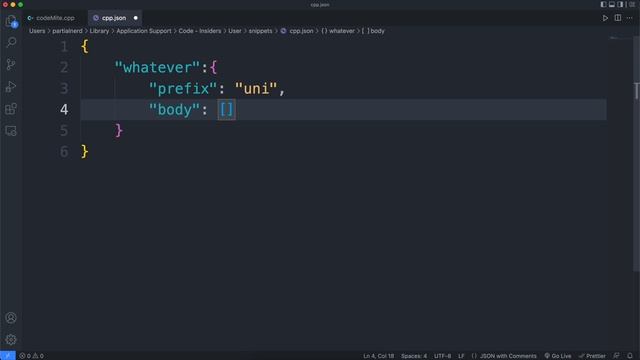Close cpp.json using the unsaved dot

(x=136, y=18)
